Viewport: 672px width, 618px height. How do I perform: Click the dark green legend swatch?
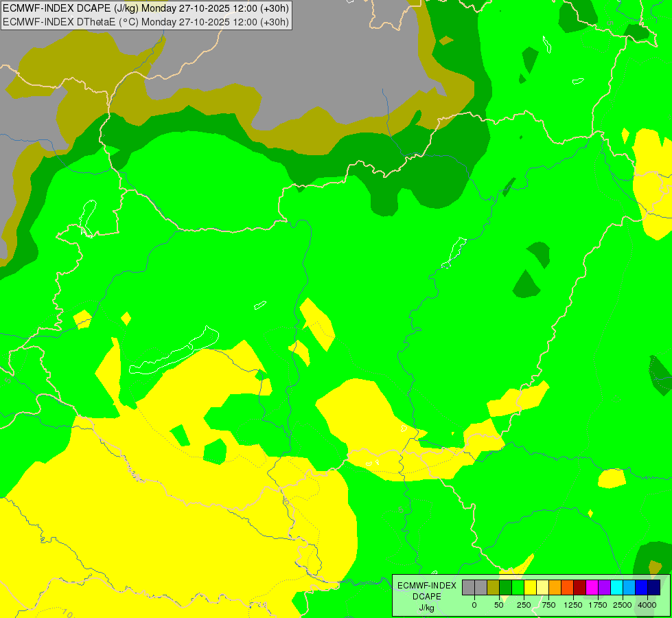pos(506,587)
